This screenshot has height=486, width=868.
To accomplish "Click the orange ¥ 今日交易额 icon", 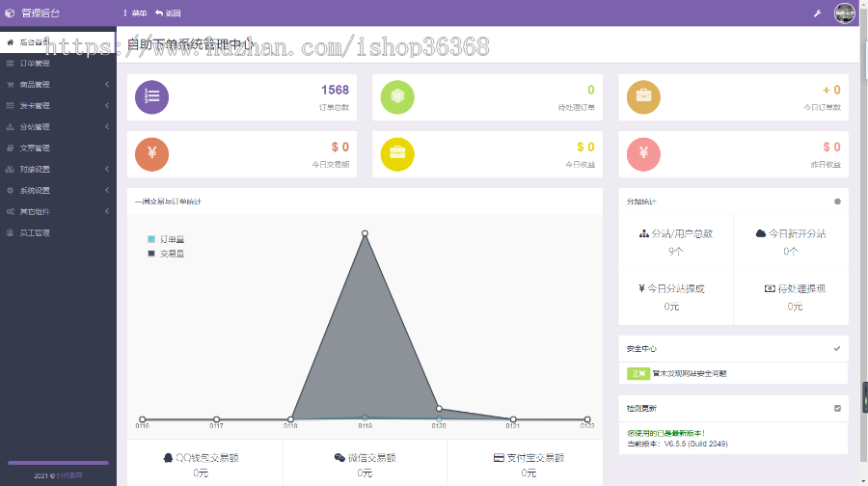I will [x=151, y=153].
